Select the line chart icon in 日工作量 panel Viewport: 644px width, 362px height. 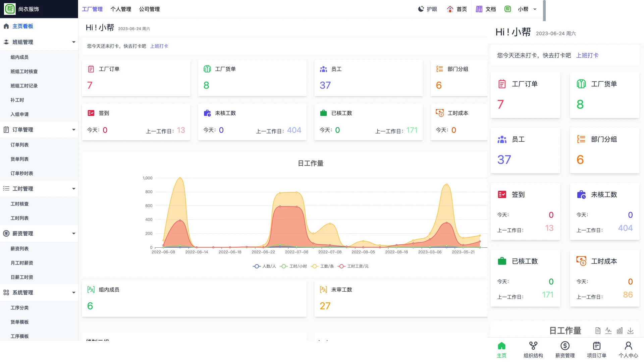pyautogui.click(x=609, y=330)
